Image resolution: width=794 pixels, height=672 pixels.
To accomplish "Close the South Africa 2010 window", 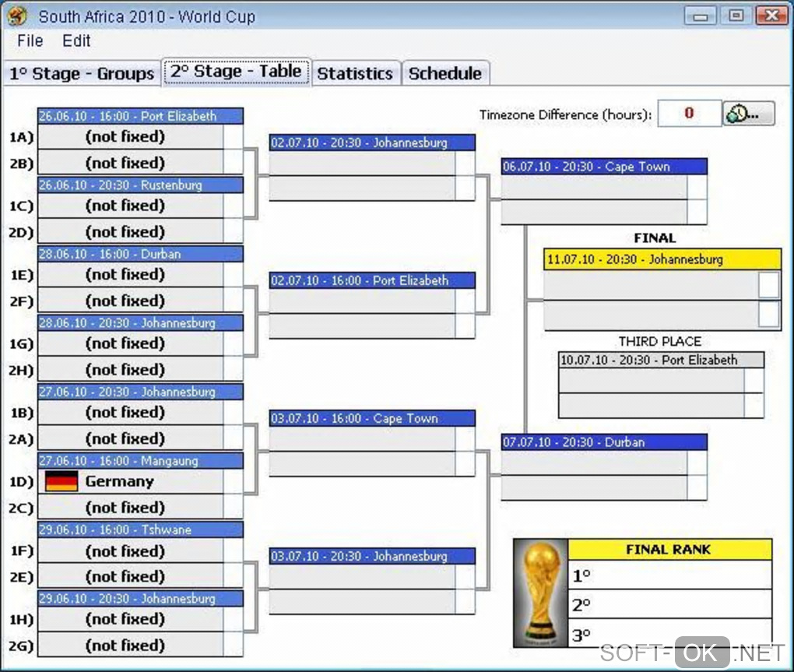I will (771, 16).
